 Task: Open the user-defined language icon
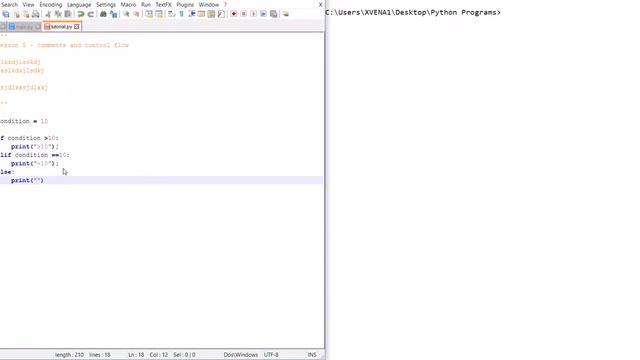tap(201, 14)
